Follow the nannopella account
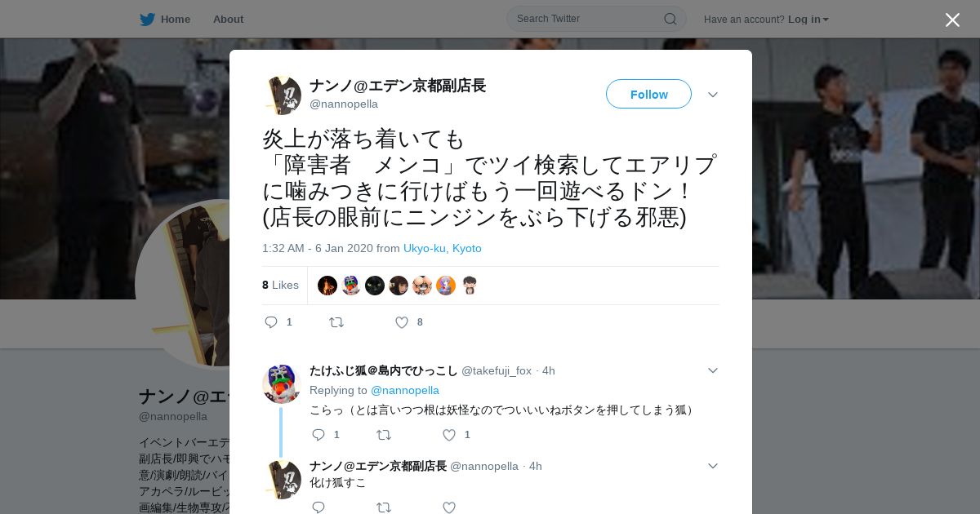The image size is (980, 514). pos(648,94)
